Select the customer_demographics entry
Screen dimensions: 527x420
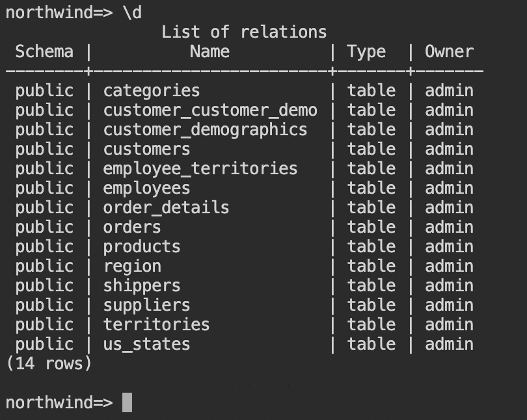[x=205, y=130]
